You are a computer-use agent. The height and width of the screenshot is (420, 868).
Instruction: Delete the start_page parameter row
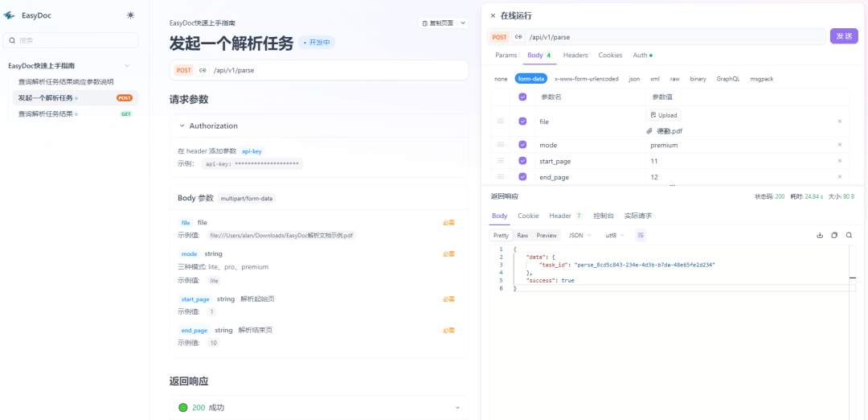click(839, 161)
